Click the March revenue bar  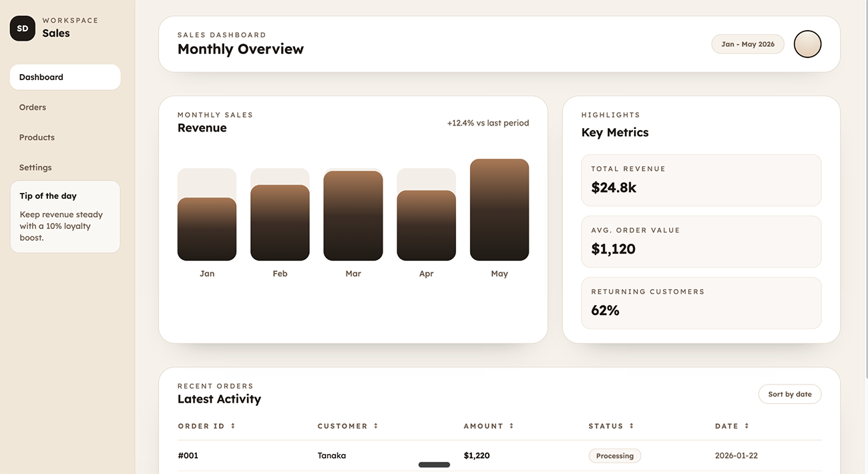point(353,216)
